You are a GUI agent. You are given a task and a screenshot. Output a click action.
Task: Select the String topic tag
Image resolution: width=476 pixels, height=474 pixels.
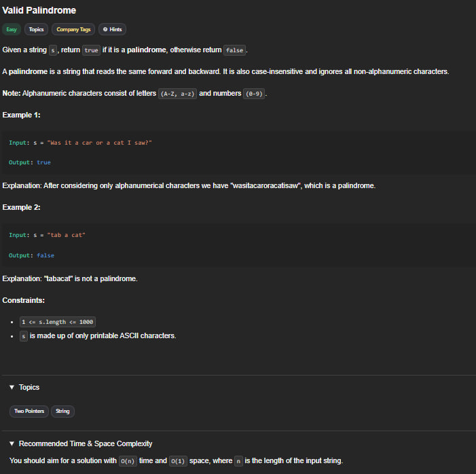[x=62, y=411]
